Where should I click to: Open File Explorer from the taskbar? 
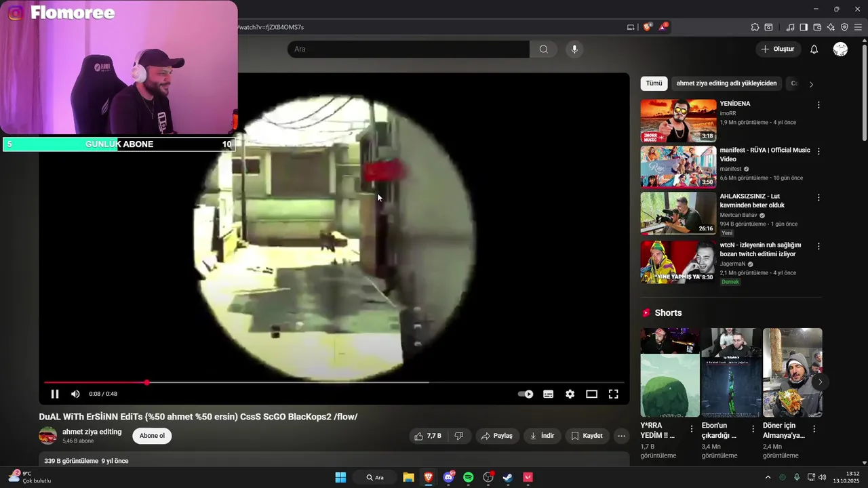tap(408, 477)
